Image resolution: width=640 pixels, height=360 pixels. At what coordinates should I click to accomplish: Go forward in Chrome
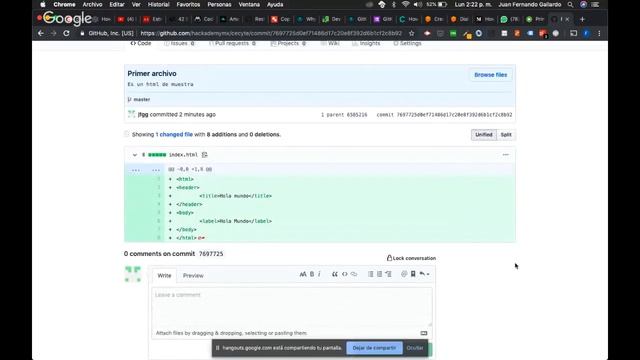[x=53, y=33]
